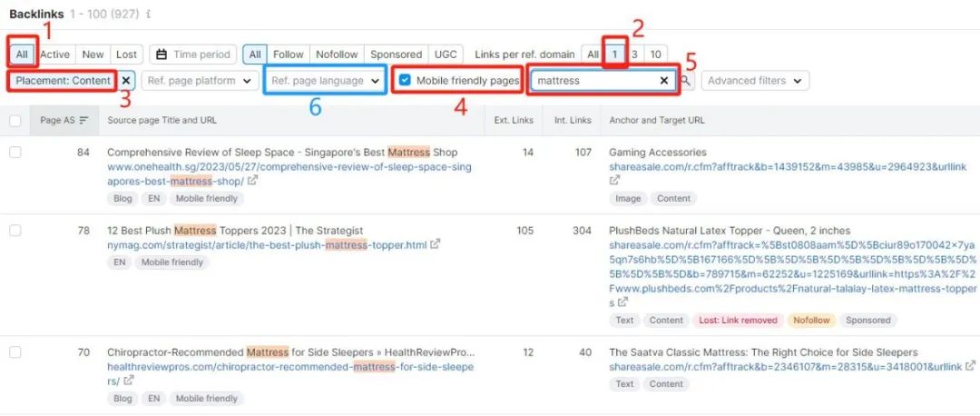Click Mobile friendly tag on nymag row
Viewport: 980px width, 416px height.
tap(171, 262)
